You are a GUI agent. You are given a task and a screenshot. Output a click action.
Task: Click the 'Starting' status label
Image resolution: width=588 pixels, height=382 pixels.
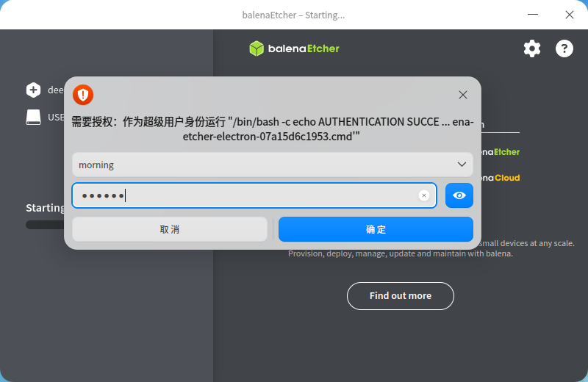[45, 208]
